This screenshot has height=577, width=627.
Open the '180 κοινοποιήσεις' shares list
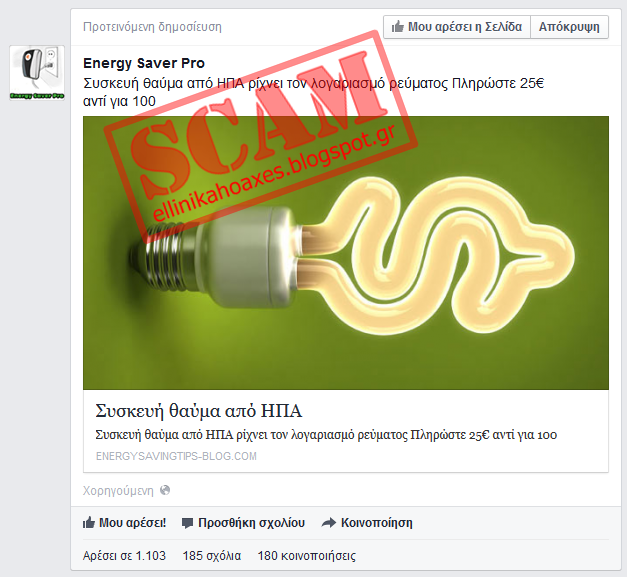click(307, 555)
